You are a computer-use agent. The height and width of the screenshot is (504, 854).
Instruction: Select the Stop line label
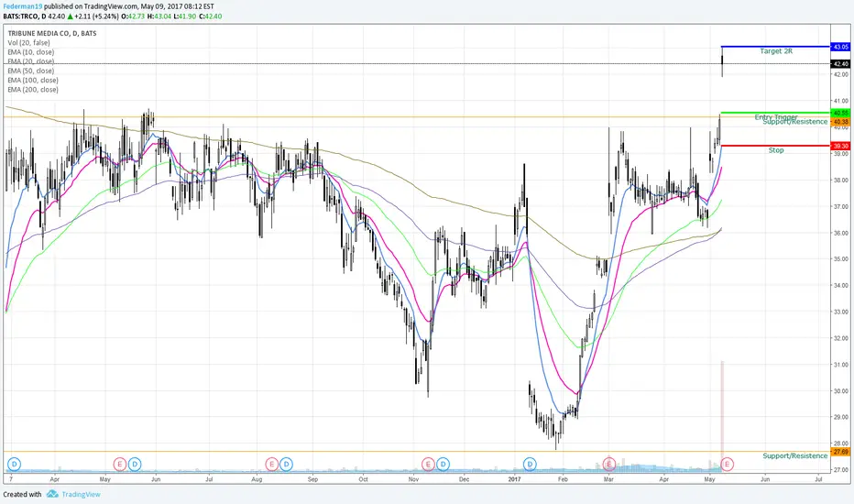[x=776, y=150]
